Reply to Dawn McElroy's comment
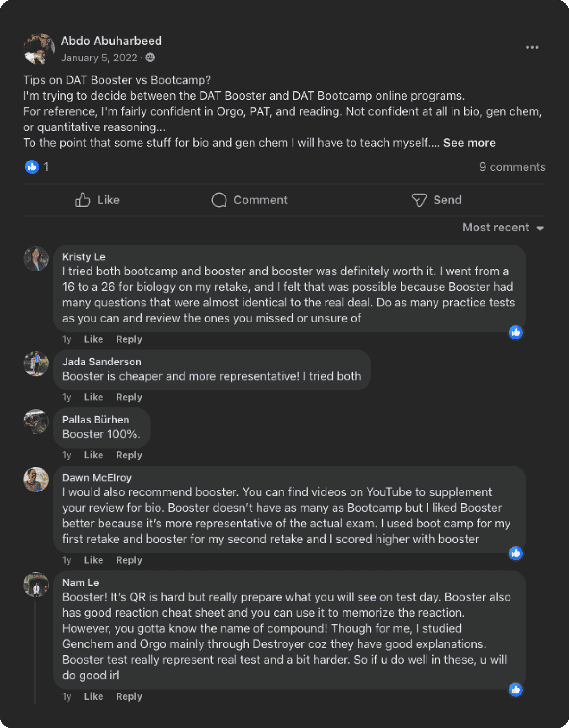This screenshot has height=728, width=569. 129,560
